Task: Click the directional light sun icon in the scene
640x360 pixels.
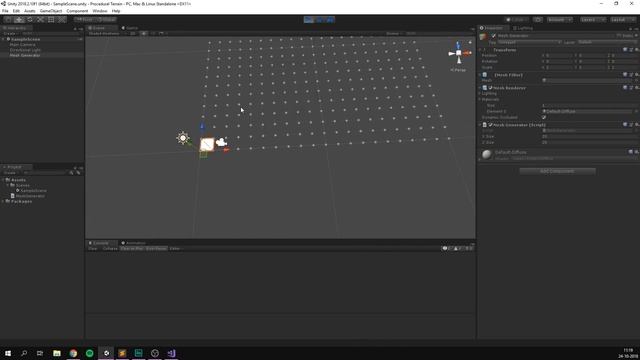Action: click(x=183, y=138)
